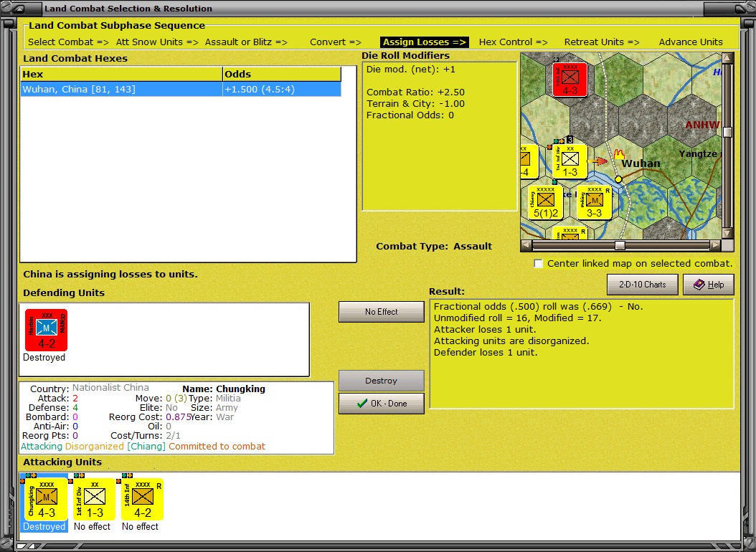Click the Combat Ratio: +2.50 line

coord(415,92)
